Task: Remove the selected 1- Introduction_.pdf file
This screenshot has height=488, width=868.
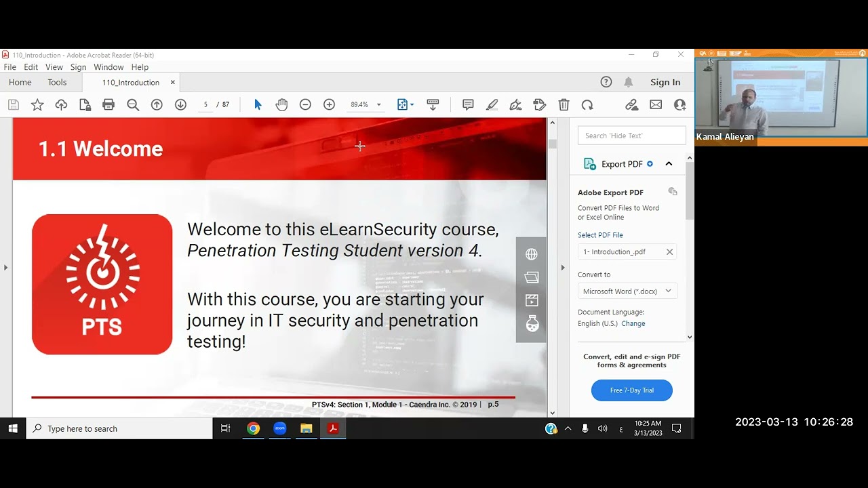Action: [x=669, y=251]
